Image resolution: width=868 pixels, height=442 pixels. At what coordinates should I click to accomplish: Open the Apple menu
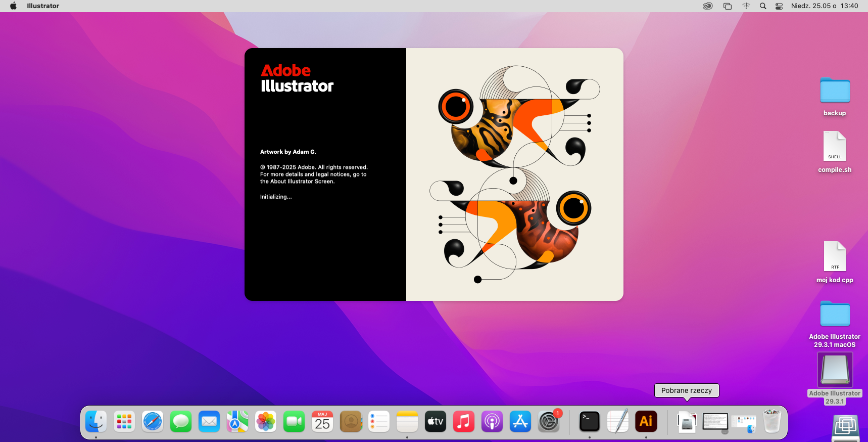click(13, 6)
